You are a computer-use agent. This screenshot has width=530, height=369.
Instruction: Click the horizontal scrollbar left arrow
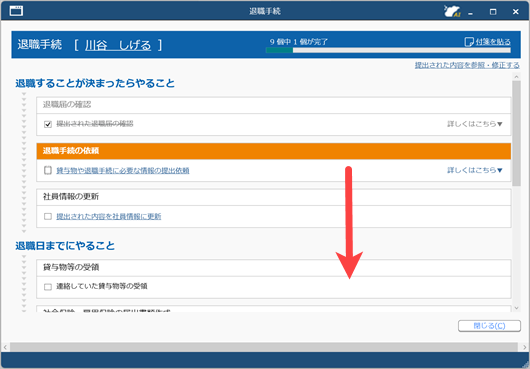(x=5, y=347)
